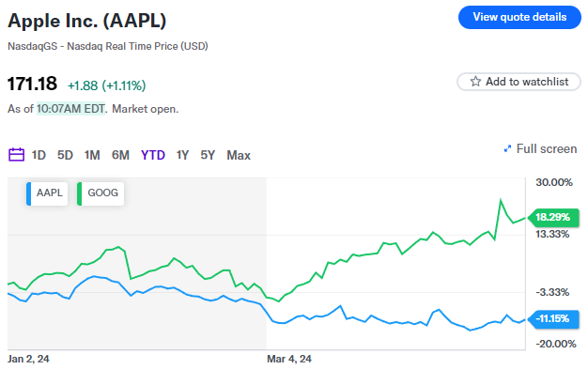
Task: Click the Jan 2, 24 axis label
Action: [x=28, y=359]
